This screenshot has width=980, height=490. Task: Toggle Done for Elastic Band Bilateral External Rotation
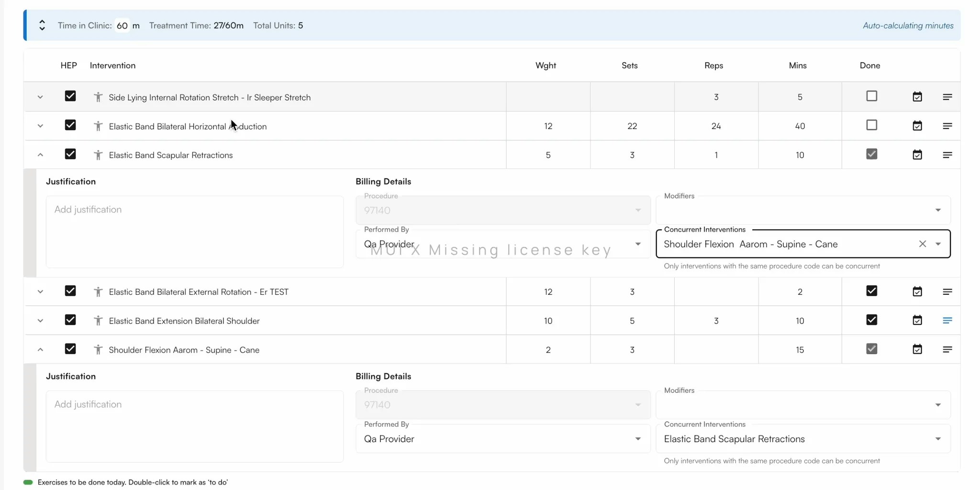click(x=871, y=291)
